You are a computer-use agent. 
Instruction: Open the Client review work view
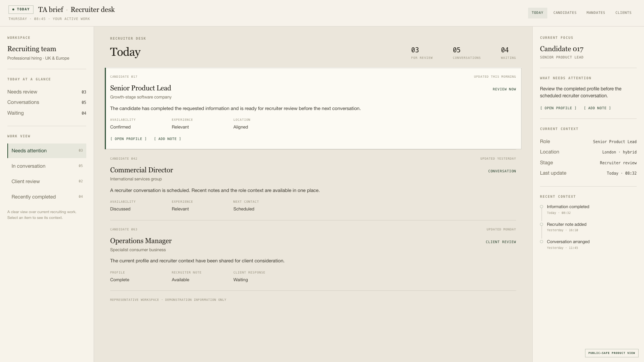[47, 182]
